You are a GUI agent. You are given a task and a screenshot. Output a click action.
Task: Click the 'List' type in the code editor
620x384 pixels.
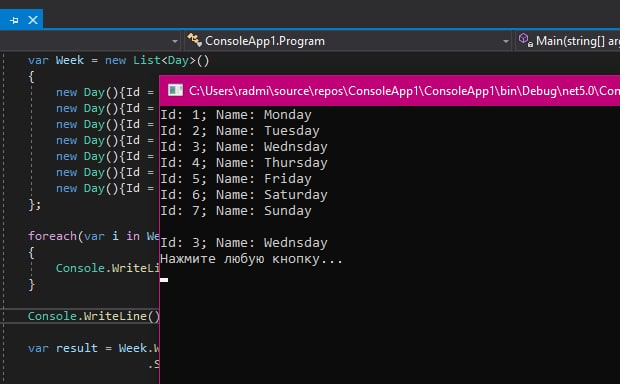tap(146, 60)
